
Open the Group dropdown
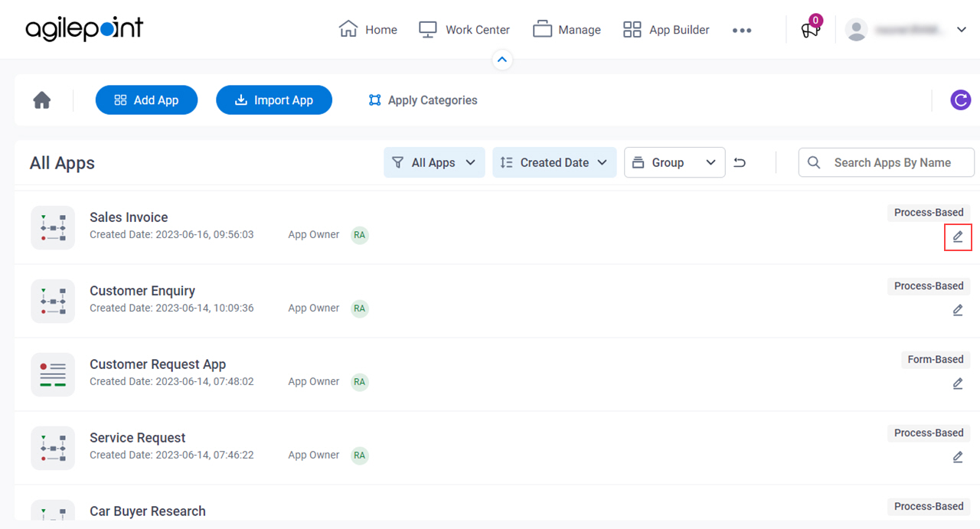pyautogui.click(x=675, y=162)
